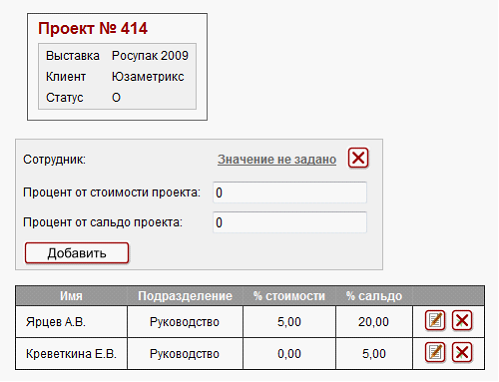Click the Росупак 2009 exhibition value
This screenshot has height=382, width=499.
[x=150, y=56]
